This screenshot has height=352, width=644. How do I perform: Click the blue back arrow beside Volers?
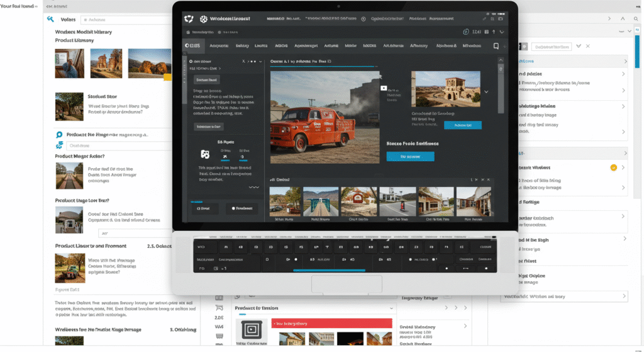pos(50,19)
